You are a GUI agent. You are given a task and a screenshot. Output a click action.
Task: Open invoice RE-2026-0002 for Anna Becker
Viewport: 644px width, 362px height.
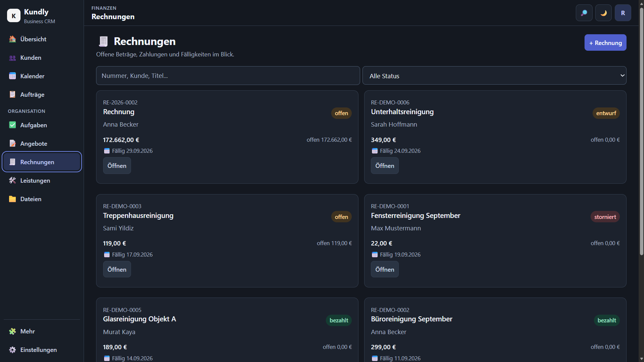point(117,166)
